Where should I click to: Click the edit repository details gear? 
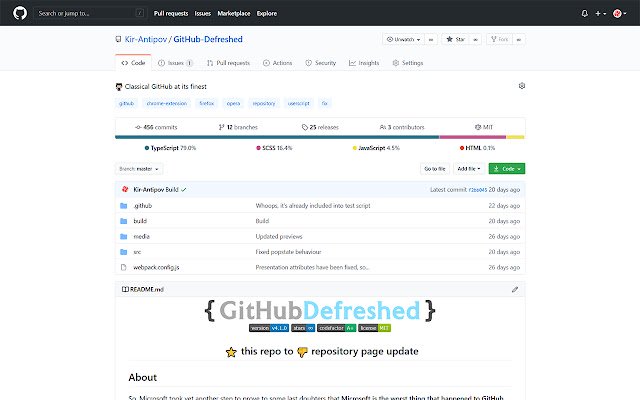[522, 86]
